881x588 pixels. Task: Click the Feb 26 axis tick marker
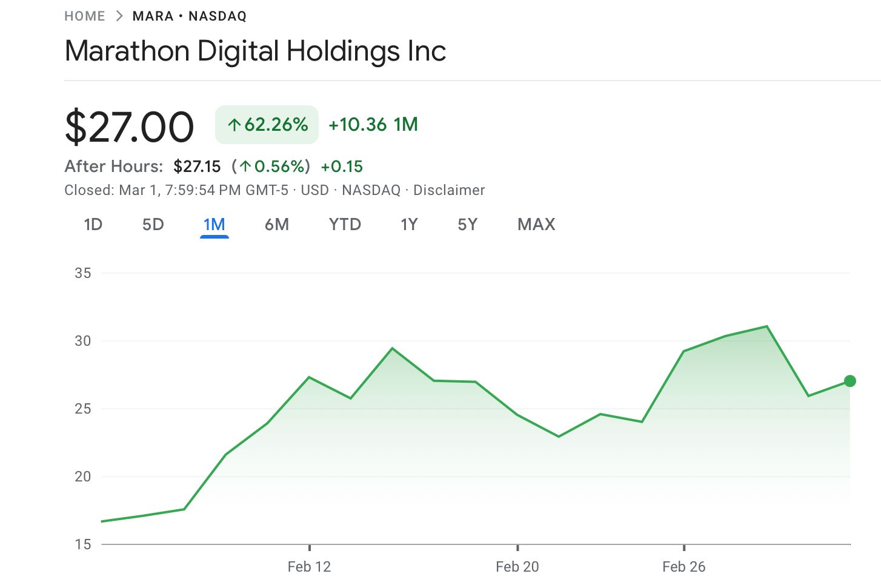(x=684, y=547)
